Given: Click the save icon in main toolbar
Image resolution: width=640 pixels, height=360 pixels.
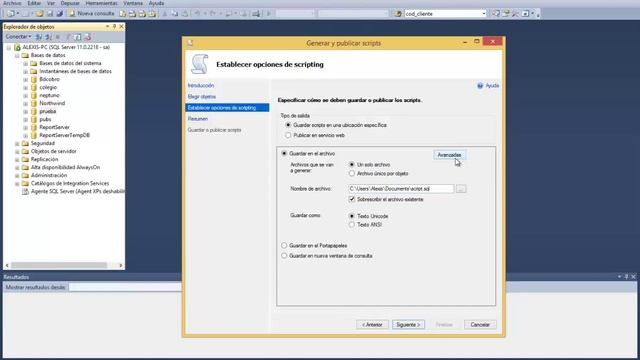Looking at the screenshot, I should 50,13.
